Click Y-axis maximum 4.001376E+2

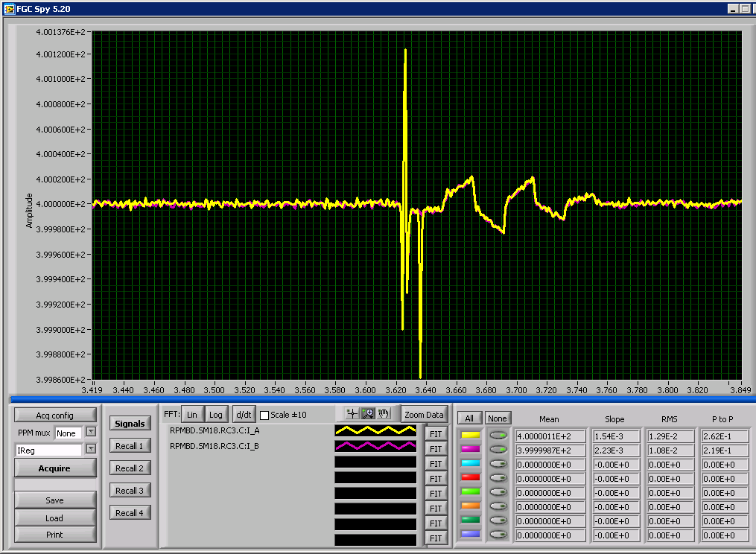click(61, 32)
